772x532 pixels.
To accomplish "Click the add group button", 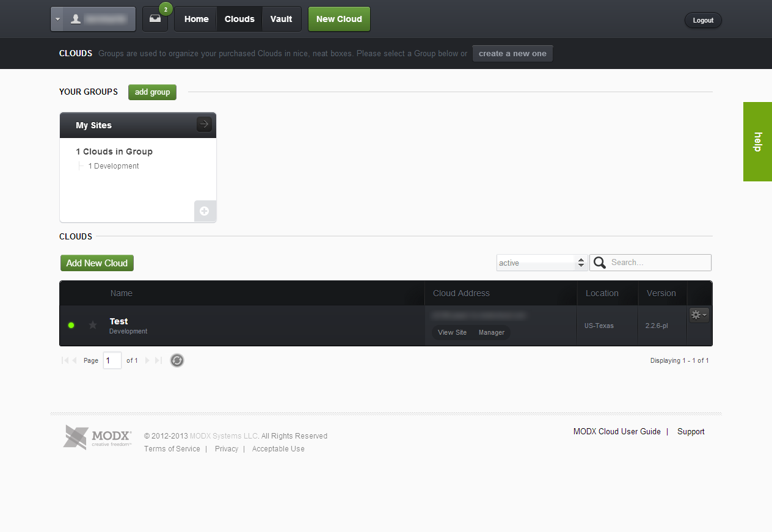I will 152,92.
